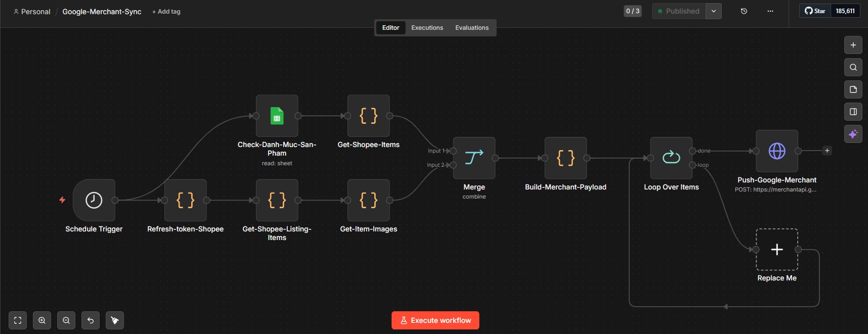The image size is (868, 334).
Task: Select the Get-Item-Images code node
Action: pyautogui.click(x=369, y=200)
